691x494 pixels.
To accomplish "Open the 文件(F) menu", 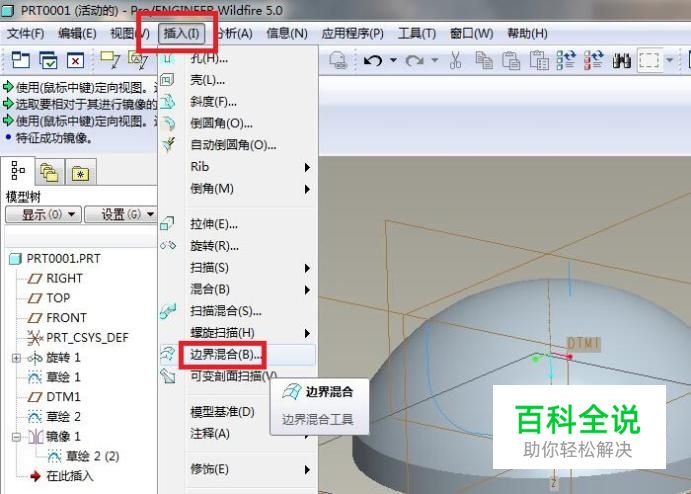I will click(26, 33).
